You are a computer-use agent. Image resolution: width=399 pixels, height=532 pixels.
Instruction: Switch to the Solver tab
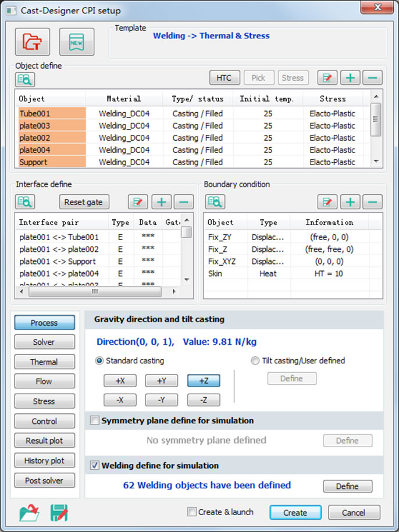(x=44, y=342)
